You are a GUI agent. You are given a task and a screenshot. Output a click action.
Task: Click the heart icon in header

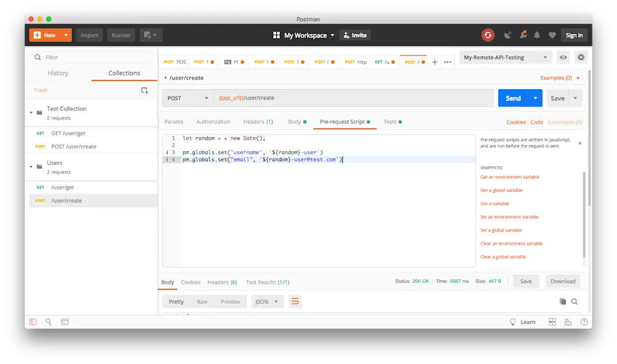pos(552,35)
